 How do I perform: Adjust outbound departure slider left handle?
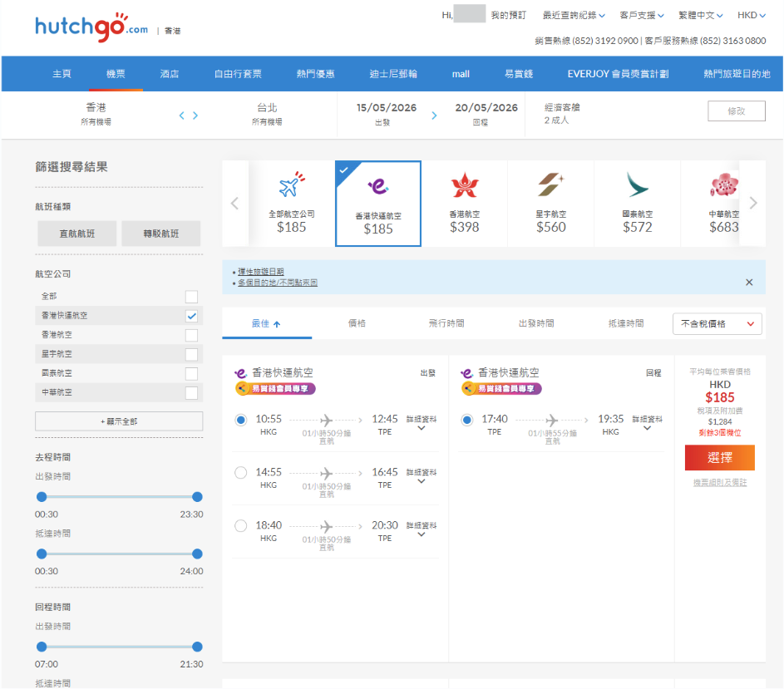(42, 497)
